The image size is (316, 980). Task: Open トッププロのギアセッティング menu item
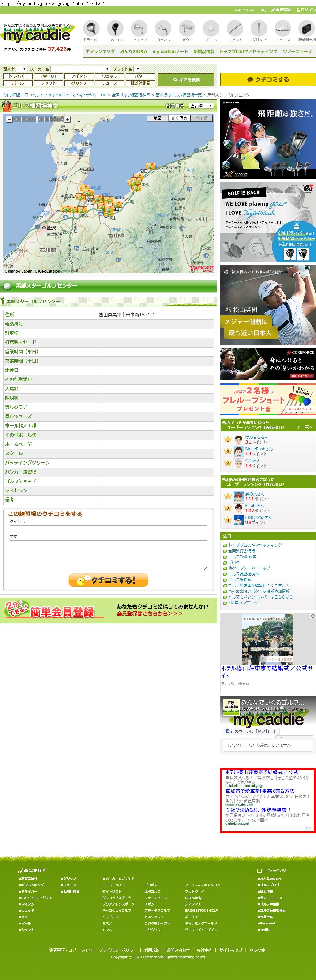coord(248,52)
